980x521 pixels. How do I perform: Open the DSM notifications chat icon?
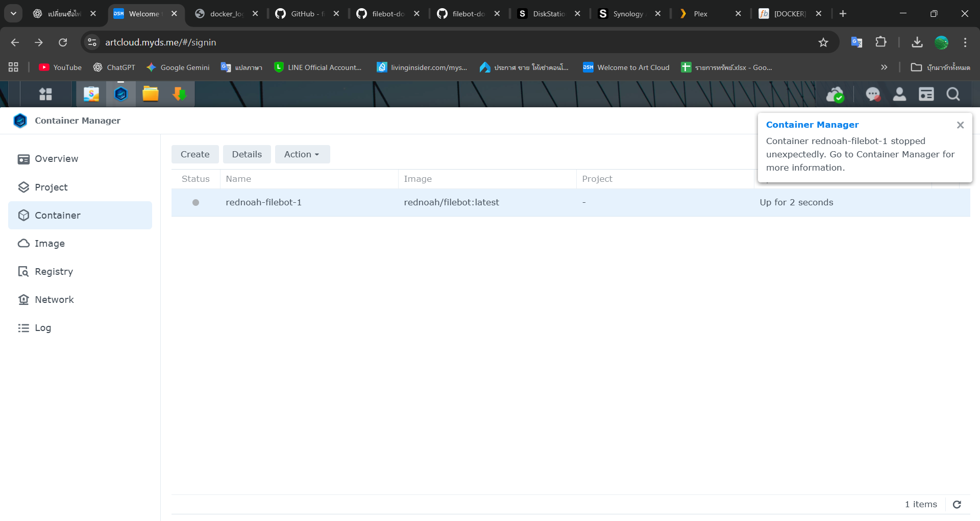873,94
